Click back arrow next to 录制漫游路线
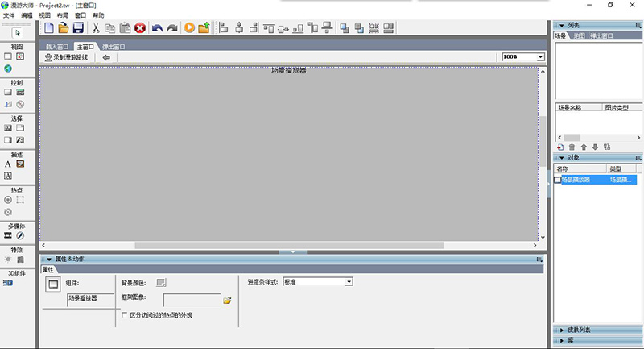The image size is (644, 349). [x=106, y=57]
